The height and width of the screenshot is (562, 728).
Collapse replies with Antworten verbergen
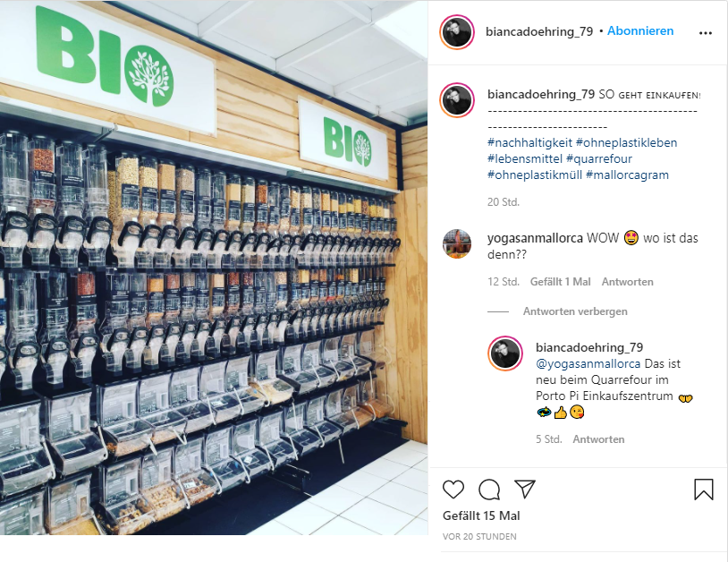click(x=575, y=311)
